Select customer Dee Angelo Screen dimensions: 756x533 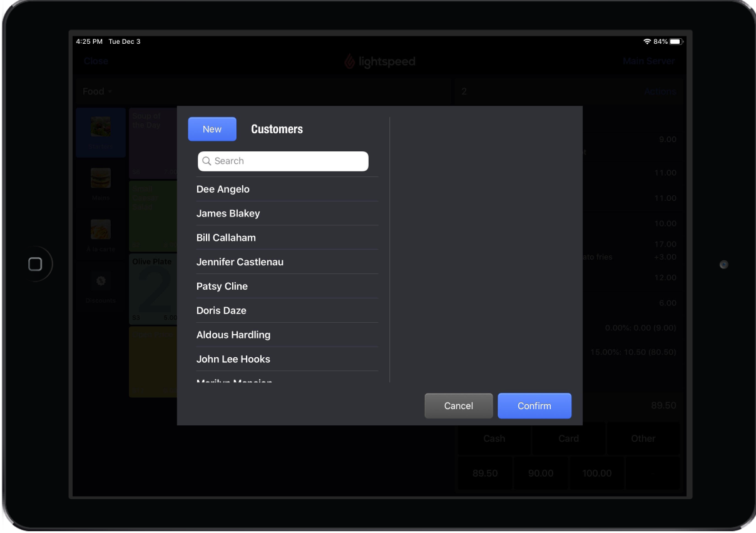(x=223, y=190)
